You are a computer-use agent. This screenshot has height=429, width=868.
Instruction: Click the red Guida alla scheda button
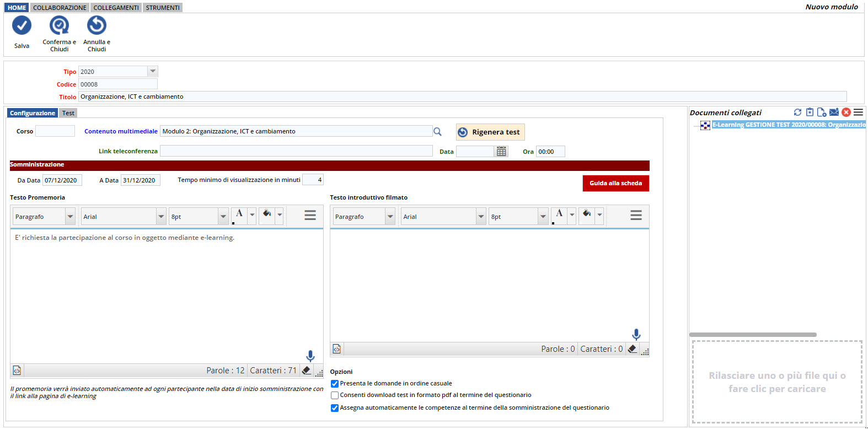(x=615, y=183)
